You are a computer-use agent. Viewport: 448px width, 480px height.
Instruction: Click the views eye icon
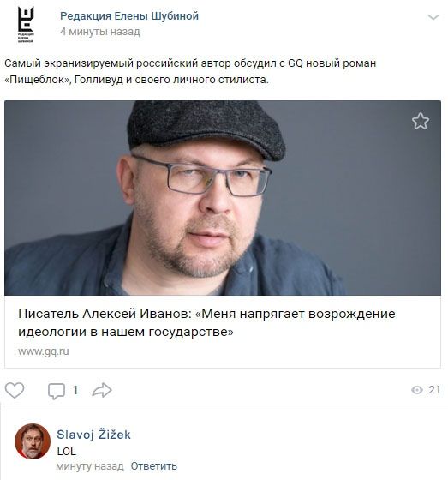(417, 390)
